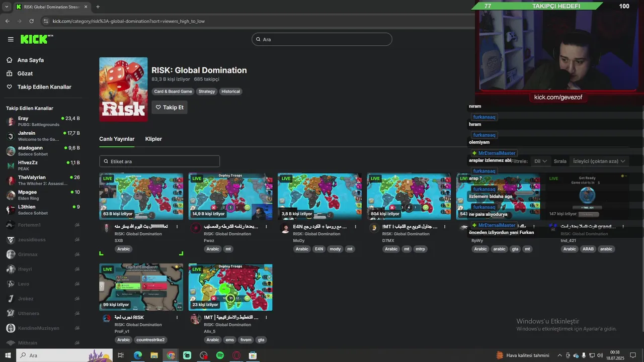Open more options for SXB stream card
644x362 pixels.
tap(177, 227)
